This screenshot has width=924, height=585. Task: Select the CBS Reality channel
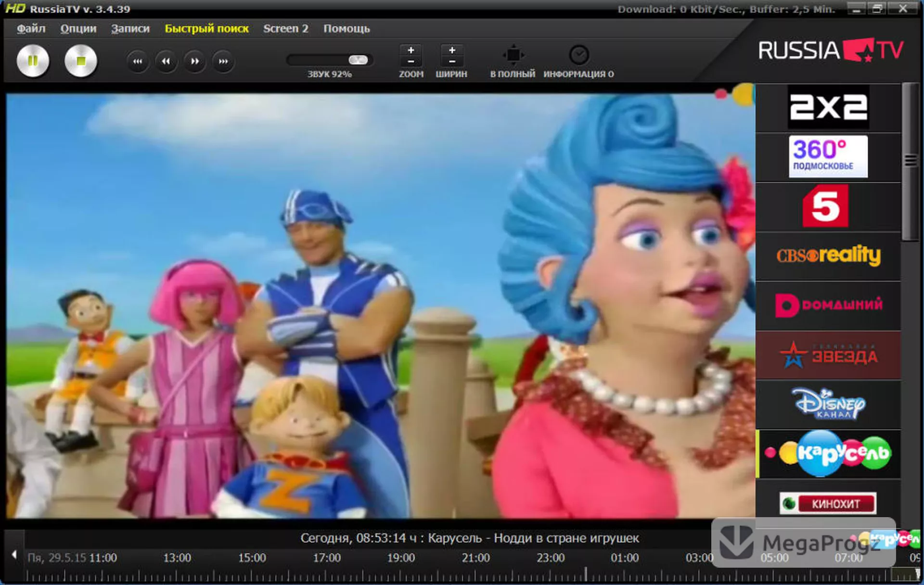pyautogui.click(x=828, y=256)
